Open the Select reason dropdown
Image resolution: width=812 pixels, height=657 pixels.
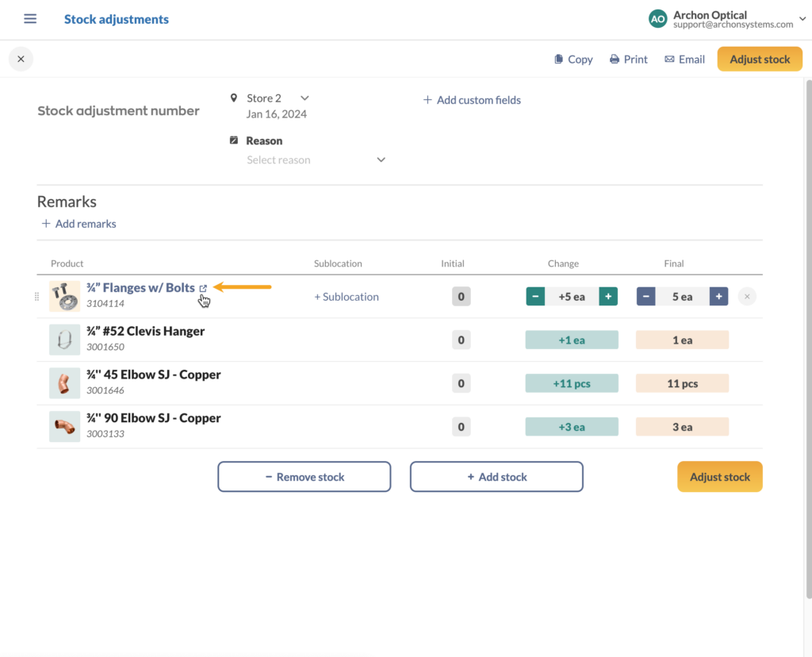coord(381,159)
